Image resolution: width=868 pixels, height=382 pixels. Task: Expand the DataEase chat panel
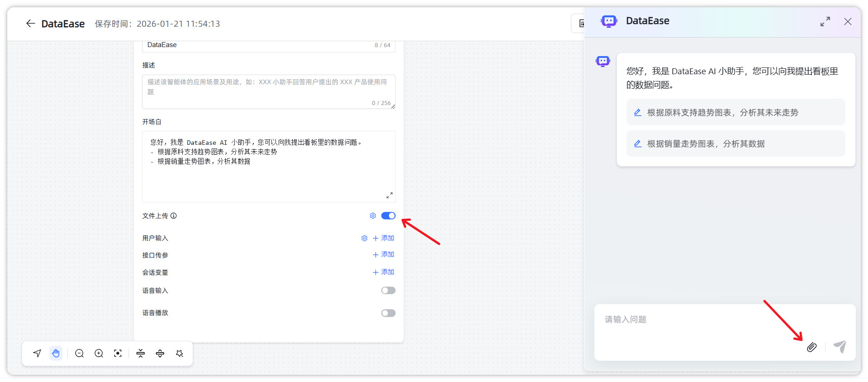click(x=825, y=22)
